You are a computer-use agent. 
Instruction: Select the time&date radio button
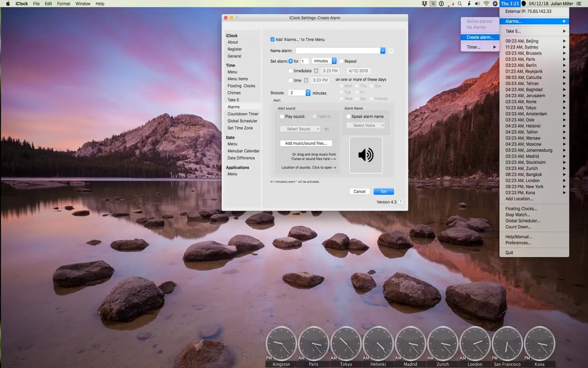[291, 70]
